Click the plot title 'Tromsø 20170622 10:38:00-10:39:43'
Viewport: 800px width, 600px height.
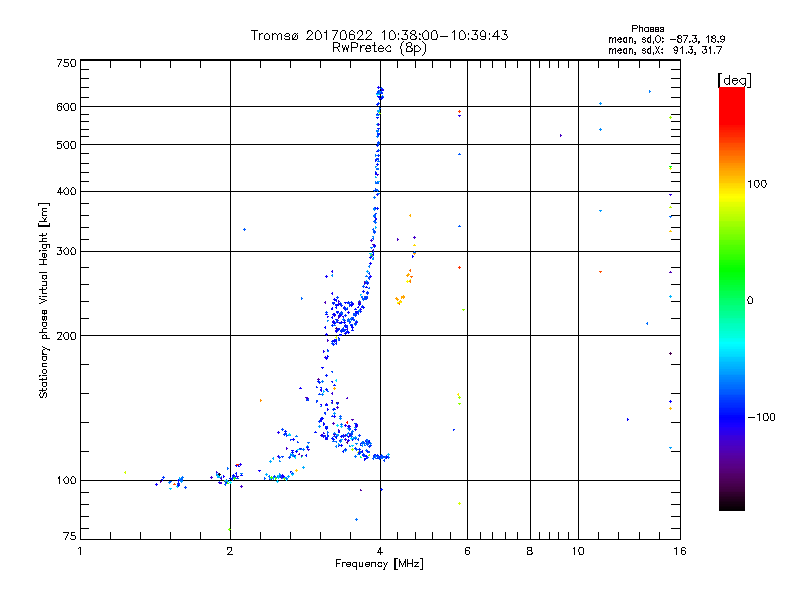pos(380,35)
